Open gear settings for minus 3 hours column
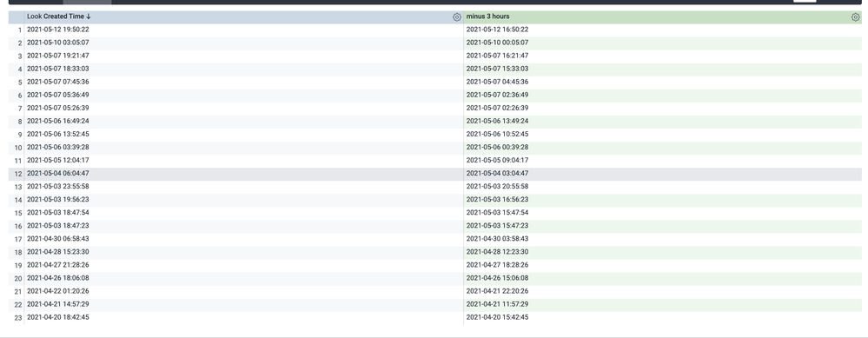This screenshot has width=868, height=338. click(855, 17)
